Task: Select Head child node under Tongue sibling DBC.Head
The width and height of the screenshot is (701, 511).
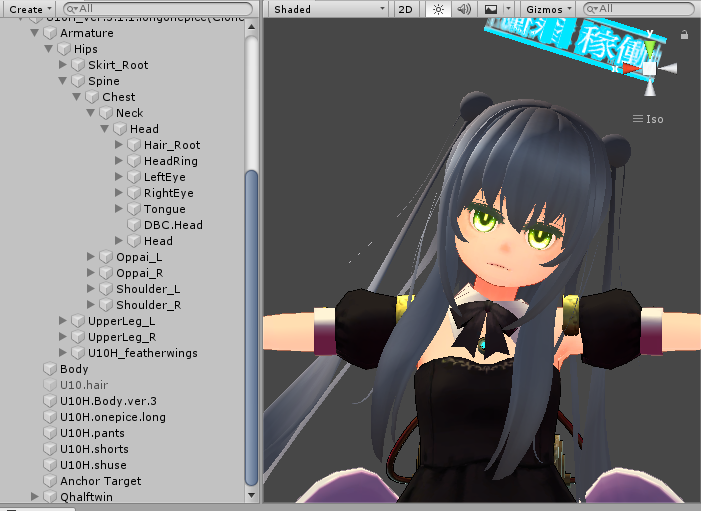Action: (x=158, y=241)
